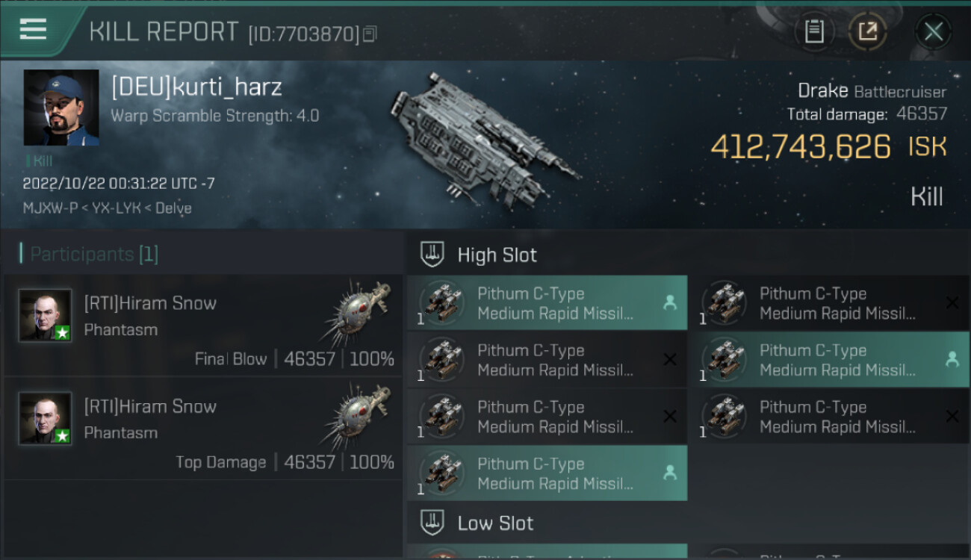Select the High Slot header
Screen dimensions: 971x560
coord(497,255)
